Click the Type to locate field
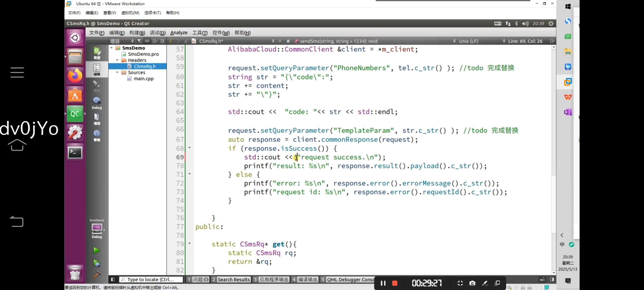The width and height of the screenshot is (644, 290). pyautogui.click(x=151, y=280)
